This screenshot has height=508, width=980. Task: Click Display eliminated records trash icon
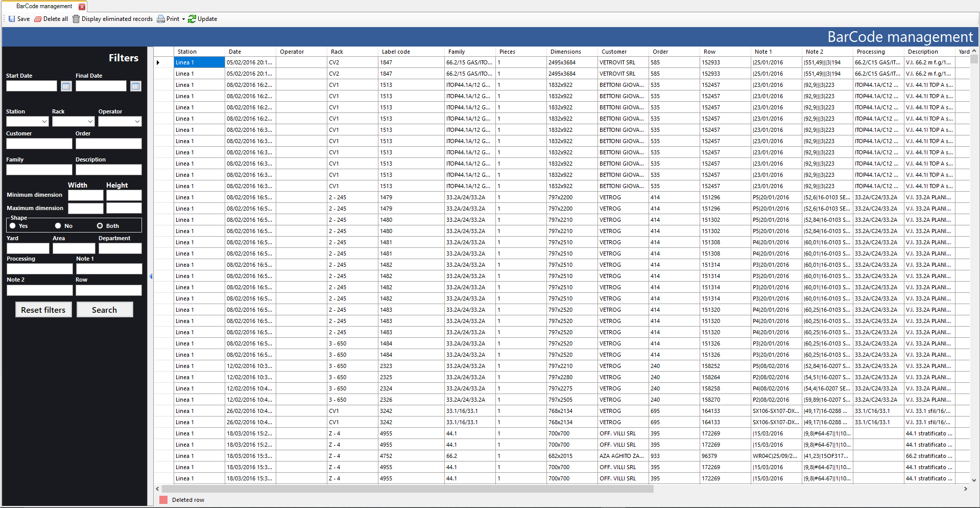click(76, 19)
